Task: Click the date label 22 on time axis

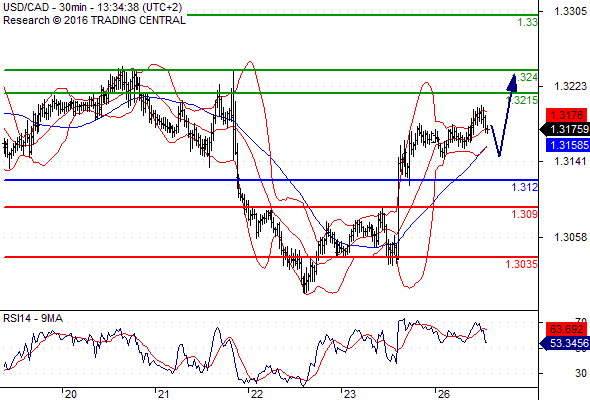Action: pos(256,394)
